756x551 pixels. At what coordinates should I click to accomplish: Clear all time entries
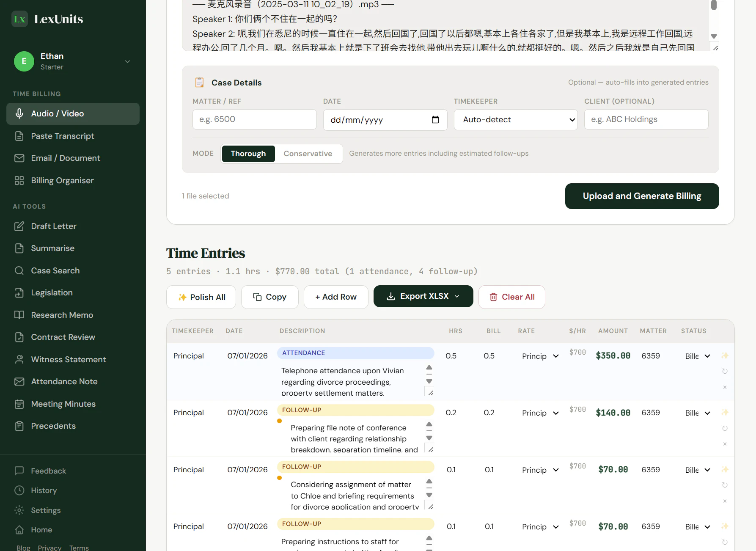pos(511,297)
